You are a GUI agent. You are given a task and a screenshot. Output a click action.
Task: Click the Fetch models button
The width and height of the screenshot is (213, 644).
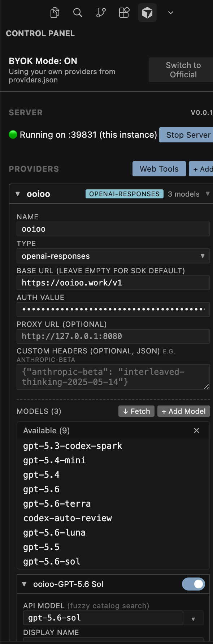pyautogui.click(x=136, y=411)
